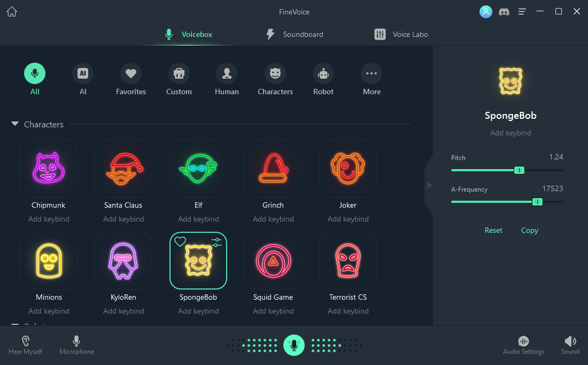The width and height of the screenshot is (588, 365).
Task: Toggle Sound output
Action: pyautogui.click(x=570, y=345)
